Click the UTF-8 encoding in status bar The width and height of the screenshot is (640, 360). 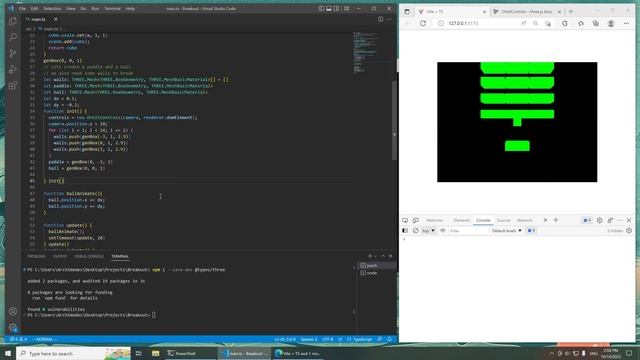(327, 339)
